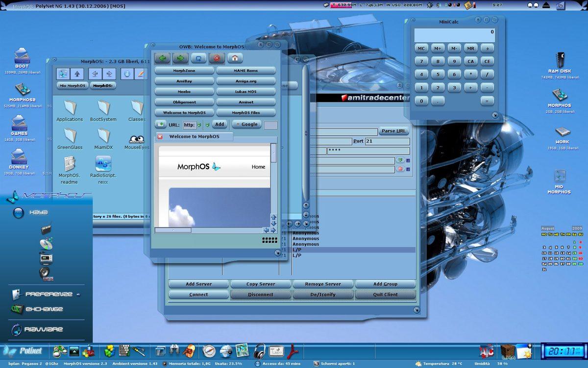The image size is (588, 368).
Task: Click the back arrow in OWB browser
Action: click(x=162, y=57)
